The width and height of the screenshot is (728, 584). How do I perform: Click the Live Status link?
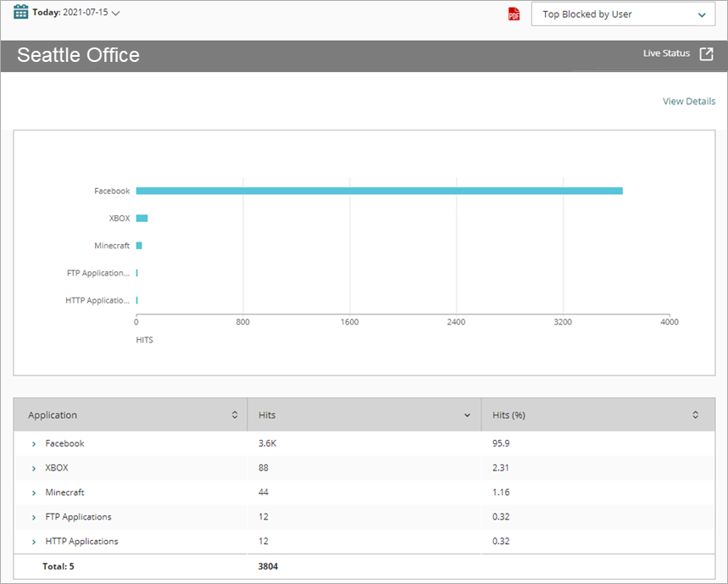pos(666,53)
